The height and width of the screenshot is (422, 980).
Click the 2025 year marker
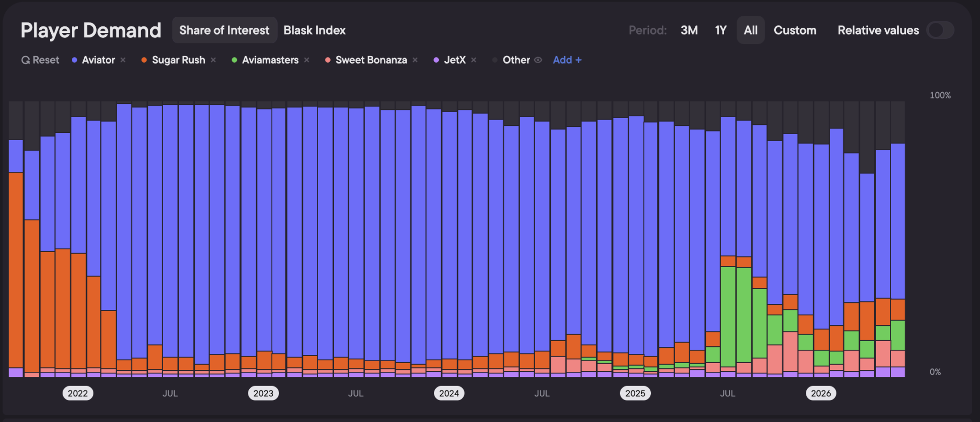coord(635,393)
